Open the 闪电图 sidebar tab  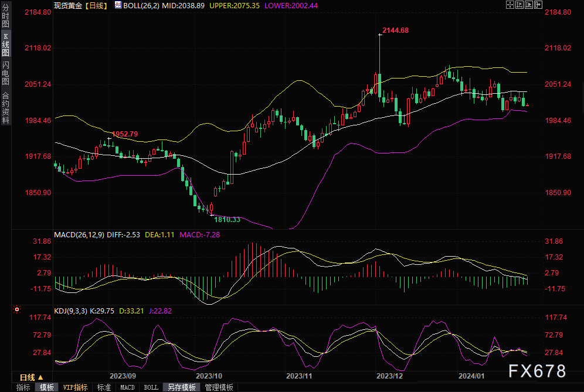point(5,73)
